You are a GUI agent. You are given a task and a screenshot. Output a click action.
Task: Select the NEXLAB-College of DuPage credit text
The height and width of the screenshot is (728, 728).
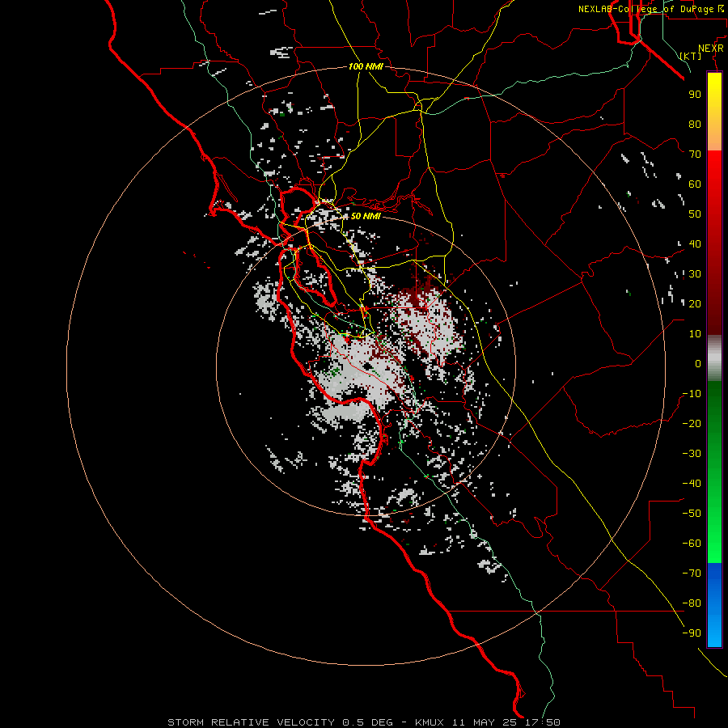pyautogui.click(x=652, y=9)
